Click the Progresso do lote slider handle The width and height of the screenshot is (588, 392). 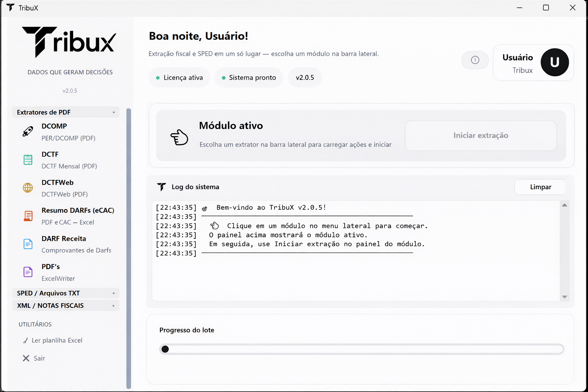tap(165, 349)
